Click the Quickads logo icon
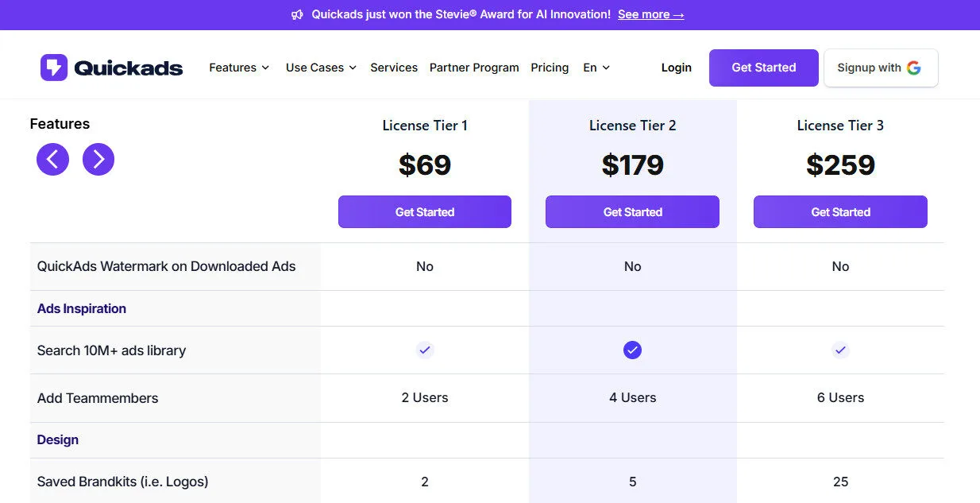The width and height of the screenshot is (980, 503). pos(53,67)
